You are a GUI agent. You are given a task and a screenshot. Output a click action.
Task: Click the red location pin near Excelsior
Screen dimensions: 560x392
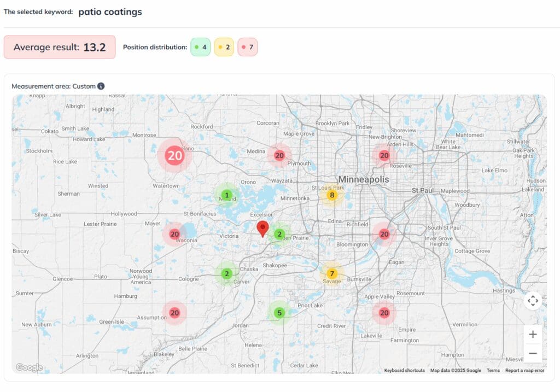point(262,227)
